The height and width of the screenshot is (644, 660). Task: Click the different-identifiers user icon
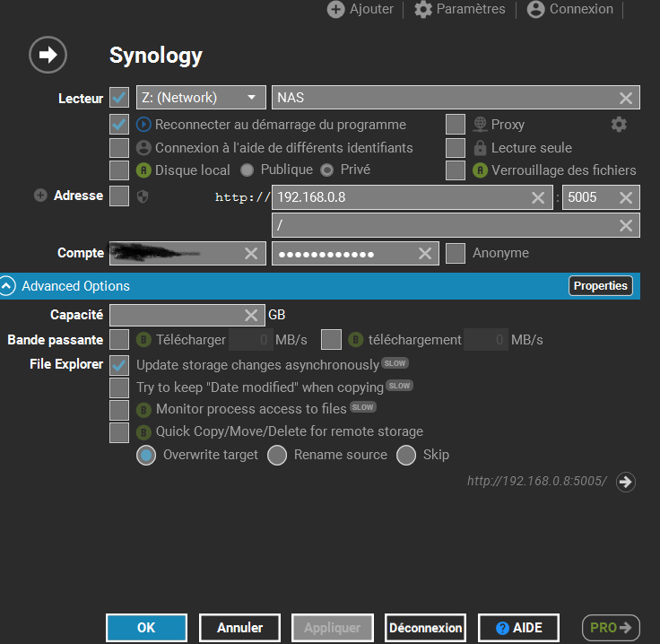click(143, 148)
